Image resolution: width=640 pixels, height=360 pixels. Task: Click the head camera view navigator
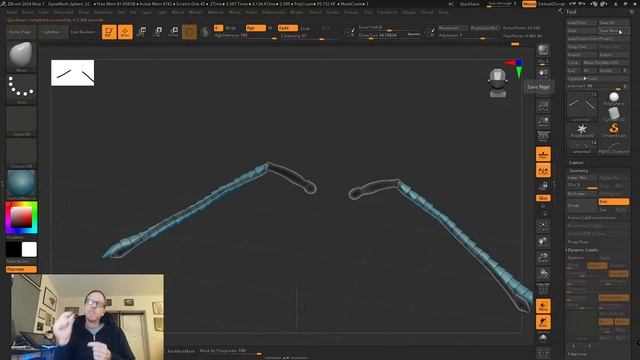tap(498, 83)
